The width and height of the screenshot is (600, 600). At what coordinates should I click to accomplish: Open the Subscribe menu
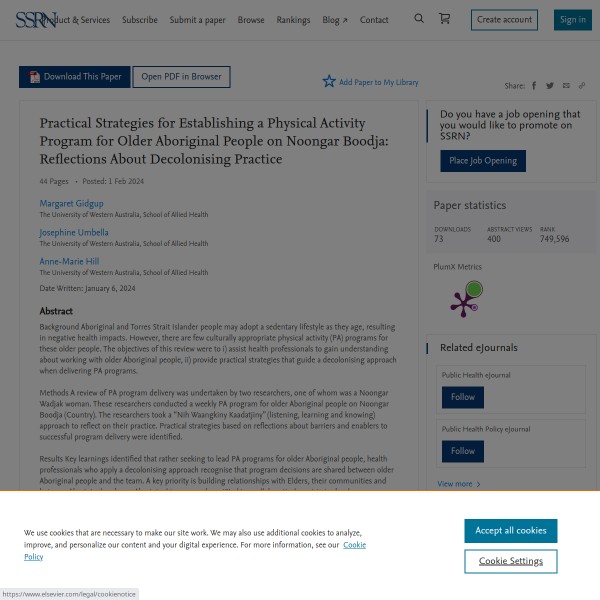[x=139, y=20]
